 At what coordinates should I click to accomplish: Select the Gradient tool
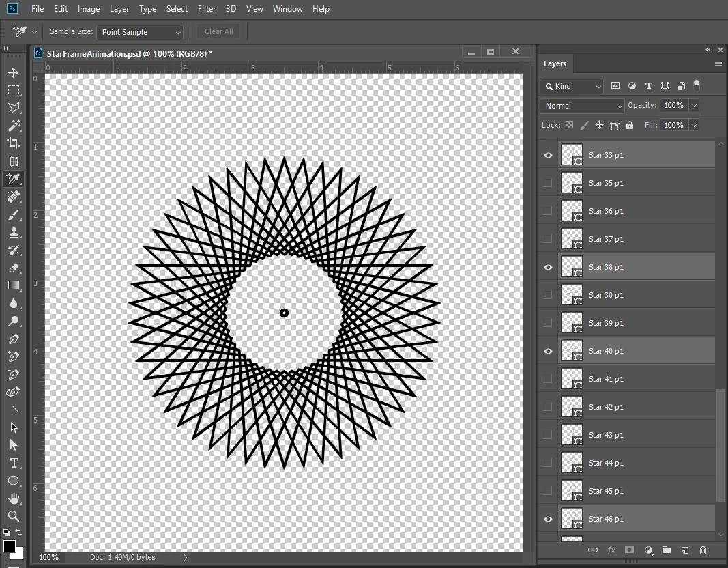tap(14, 285)
